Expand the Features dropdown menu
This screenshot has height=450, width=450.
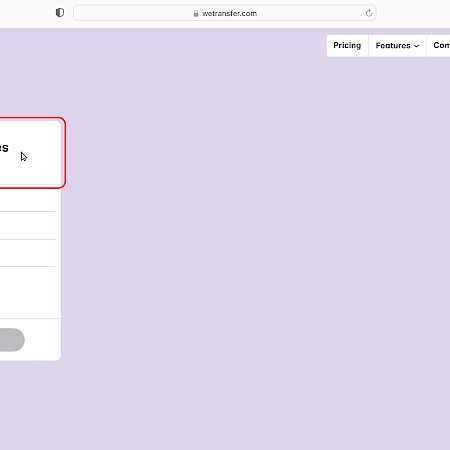397,45
